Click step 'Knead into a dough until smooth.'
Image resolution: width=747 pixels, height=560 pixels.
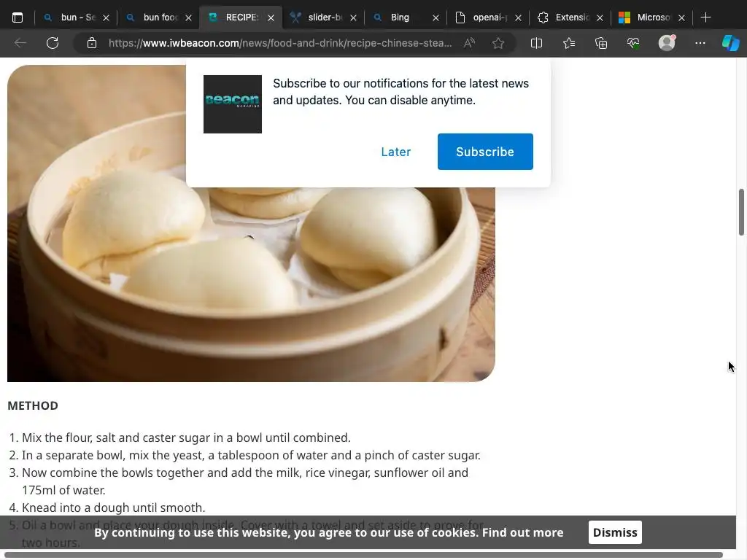click(x=113, y=507)
